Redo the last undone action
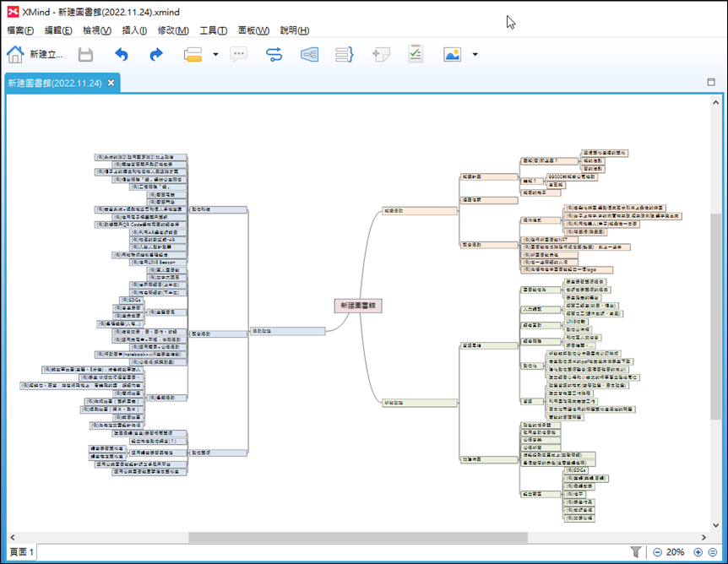 point(156,55)
